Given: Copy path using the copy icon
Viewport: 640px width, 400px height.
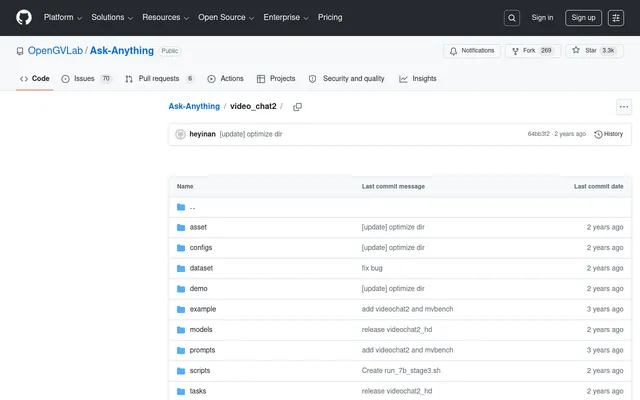Looking at the screenshot, I should coord(297,107).
